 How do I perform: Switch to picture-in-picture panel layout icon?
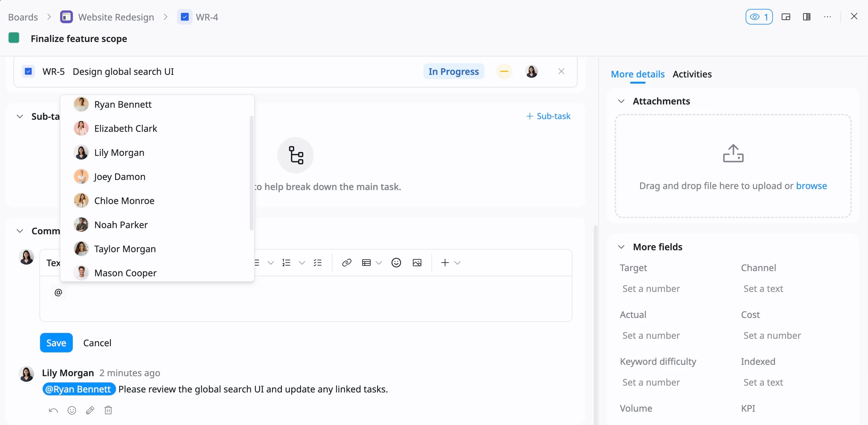point(786,17)
